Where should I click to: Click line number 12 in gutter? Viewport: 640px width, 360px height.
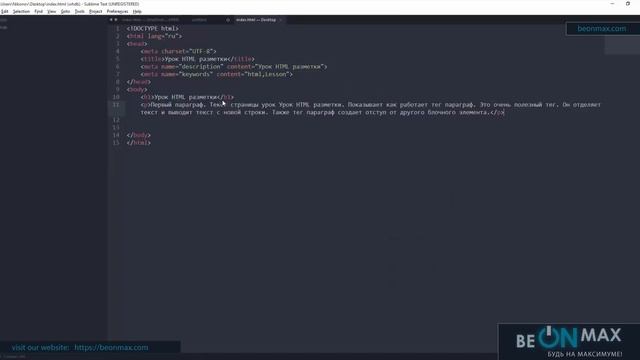116,120
